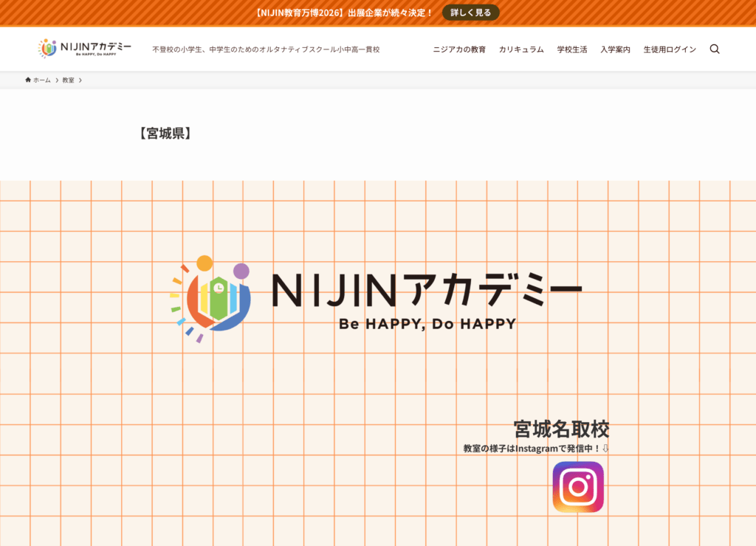756x546 pixels.
Task: Go to 生徒用ログイン page
Action: 670,49
